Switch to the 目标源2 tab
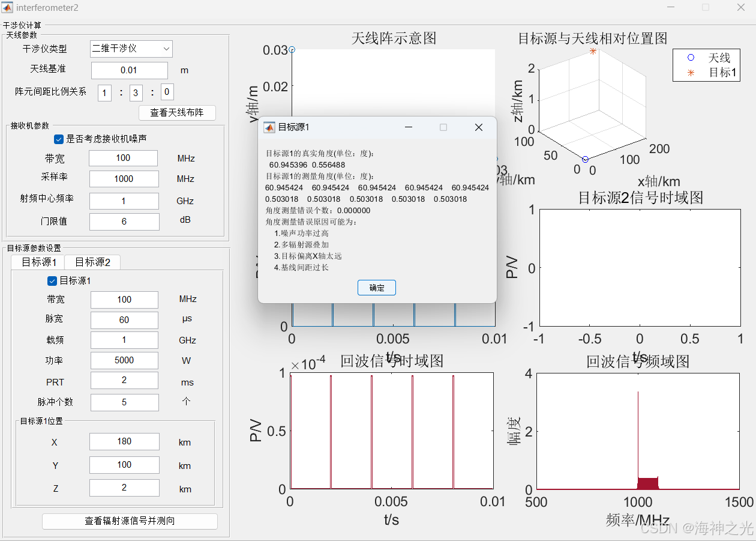This screenshot has width=756, height=541. coord(92,262)
